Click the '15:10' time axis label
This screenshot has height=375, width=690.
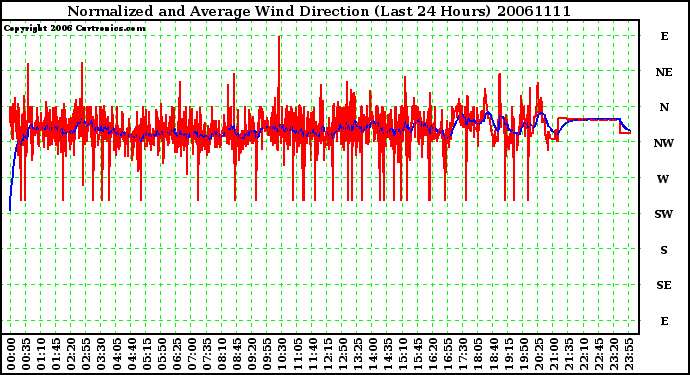(x=403, y=354)
